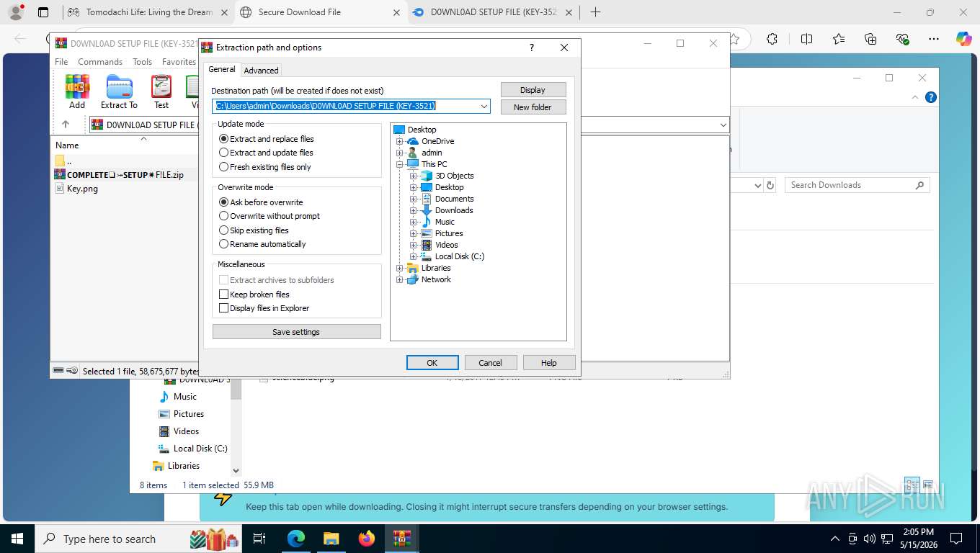
Task: Select Skip existing files
Action: 254,230
